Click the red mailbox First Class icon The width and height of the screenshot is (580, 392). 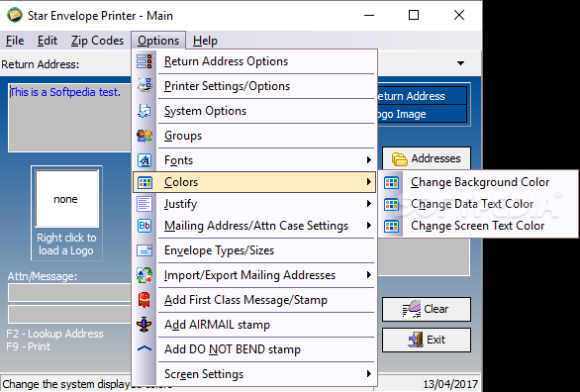(145, 300)
